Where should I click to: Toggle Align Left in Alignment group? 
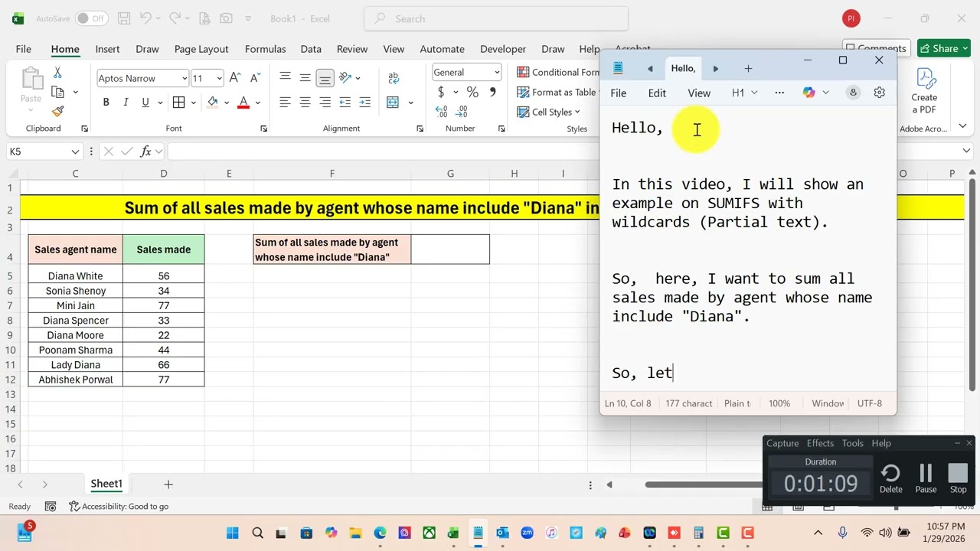tap(285, 103)
